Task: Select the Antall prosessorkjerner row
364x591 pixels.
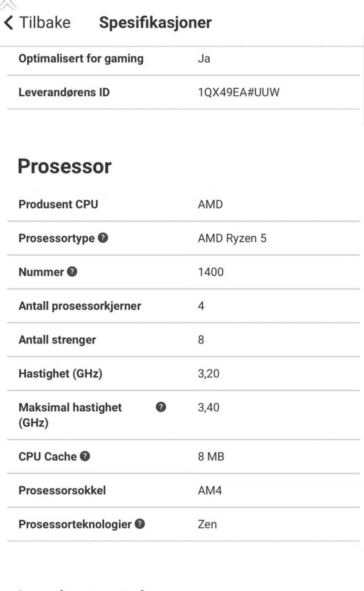Action: tap(183, 306)
